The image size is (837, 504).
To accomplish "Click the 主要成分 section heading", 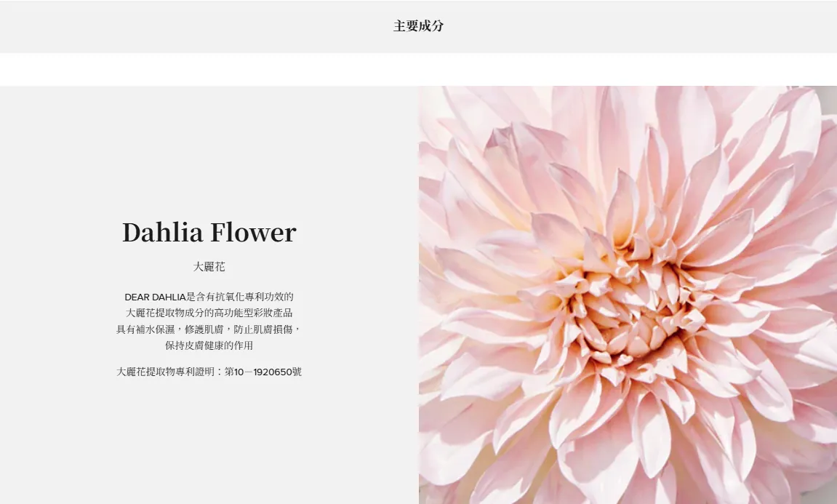I will [418, 26].
